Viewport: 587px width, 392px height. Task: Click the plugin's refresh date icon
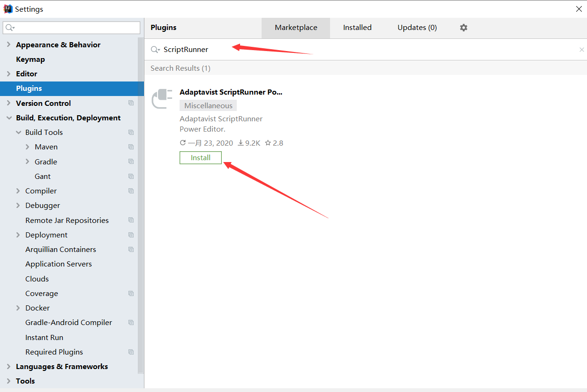[x=183, y=143]
